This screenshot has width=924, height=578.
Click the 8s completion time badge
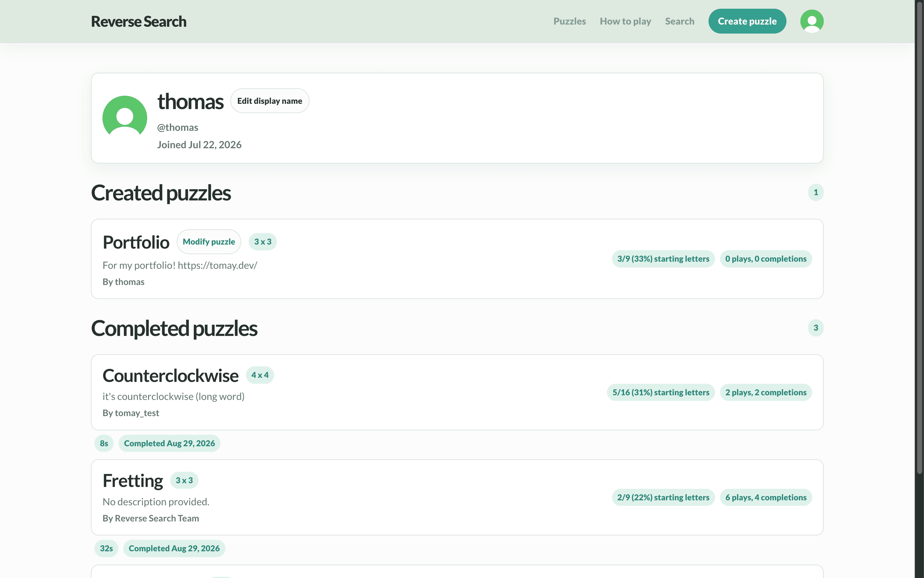pyautogui.click(x=104, y=443)
